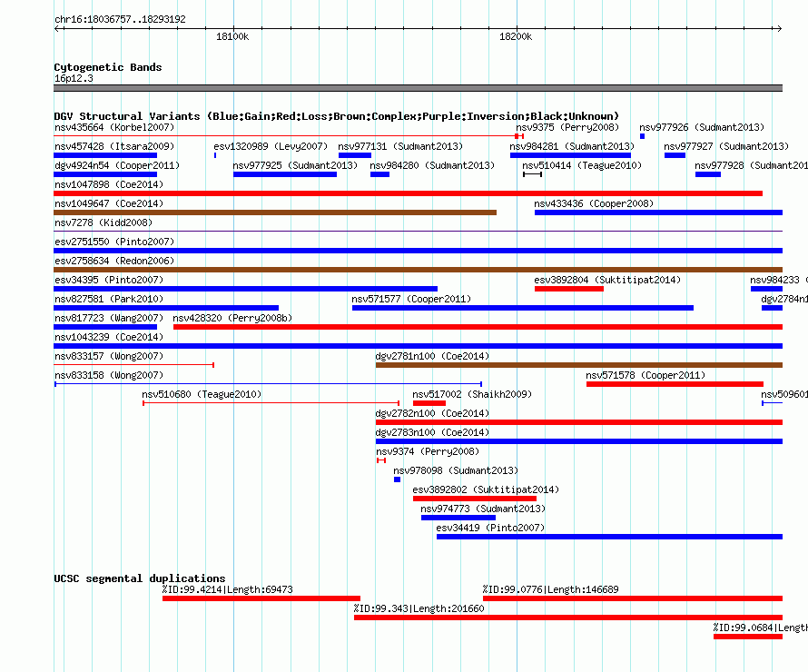This screenshot has height=672, width=808.
Task: Click nsv974773 (Sudmant2013) variant label
Action: 483,509
